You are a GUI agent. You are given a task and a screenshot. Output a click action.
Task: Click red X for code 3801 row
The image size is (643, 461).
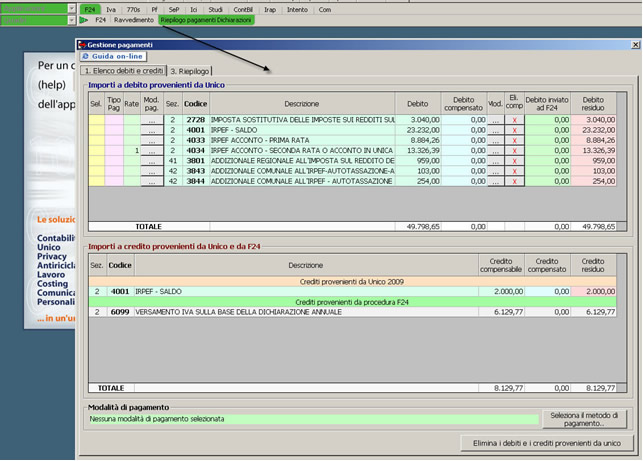[x=514, y=161]
